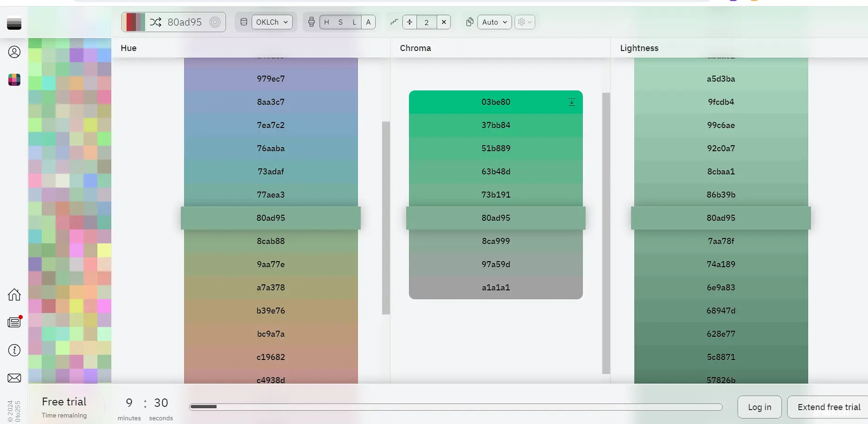Click the Chroma column vertical scrollbar
The width and height of the screenshot is (868, 424).
[x=606, y=233]
